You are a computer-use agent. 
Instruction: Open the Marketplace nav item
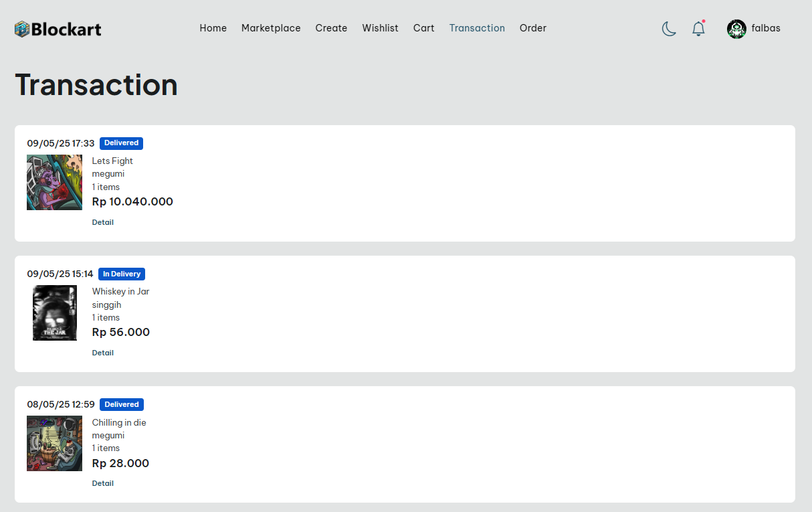click(x=271, y=28)
